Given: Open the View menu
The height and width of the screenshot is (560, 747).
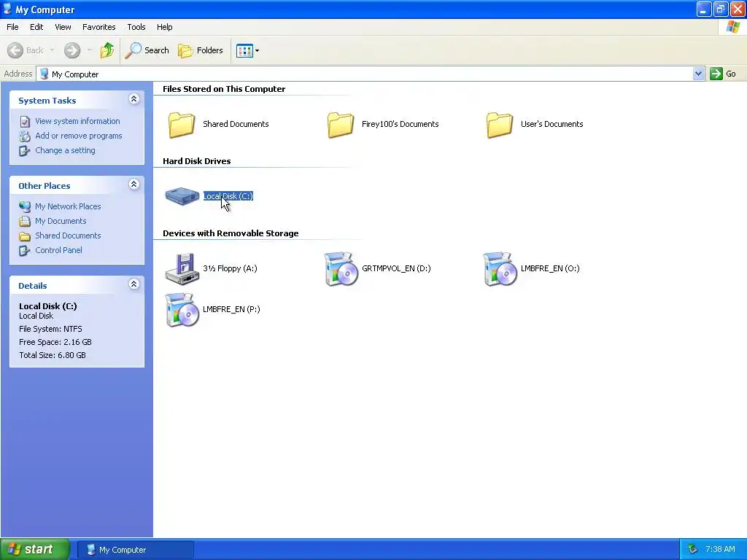Looking at the screenshot, I should pyautogui.click(x=63, y=27).
